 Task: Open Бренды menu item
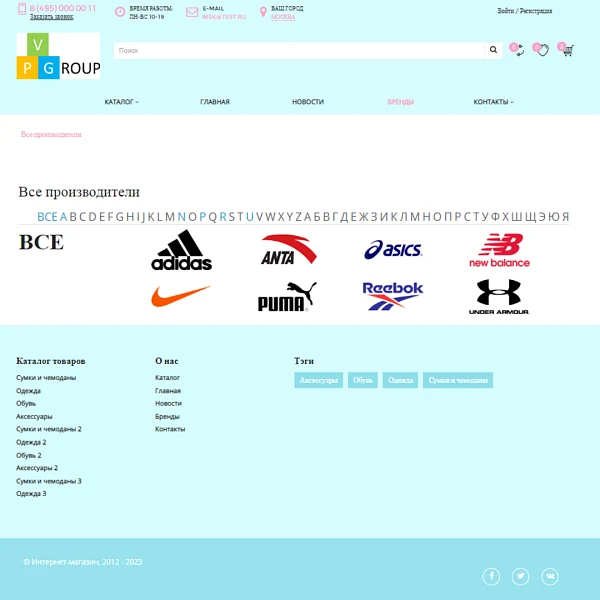click(x=401, y=102)
